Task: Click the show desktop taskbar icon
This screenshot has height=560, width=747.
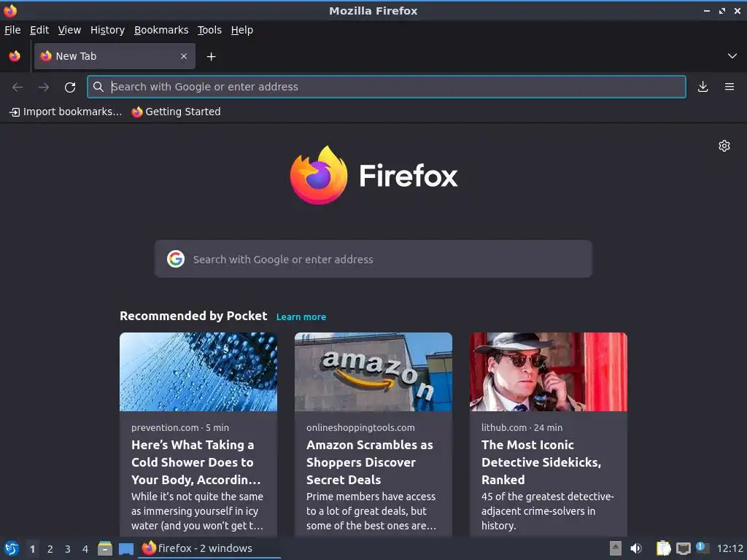Action: pyautogui.click(x=125, y=548)
